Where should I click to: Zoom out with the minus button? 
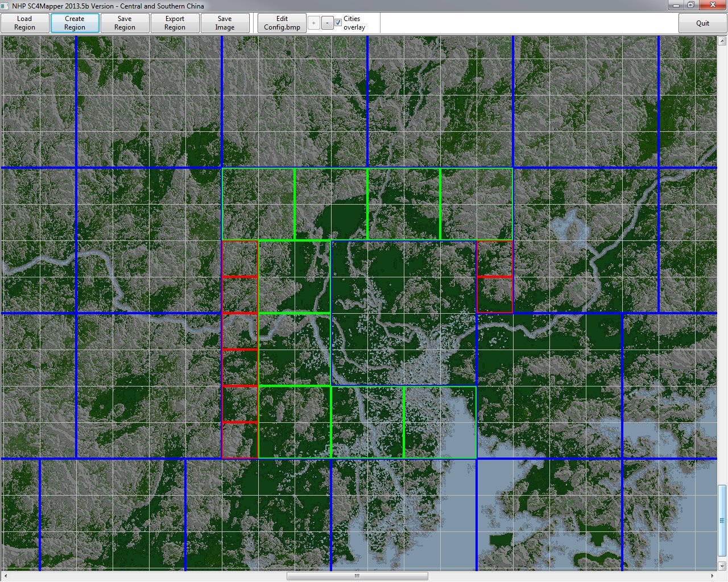coord(327,23)
